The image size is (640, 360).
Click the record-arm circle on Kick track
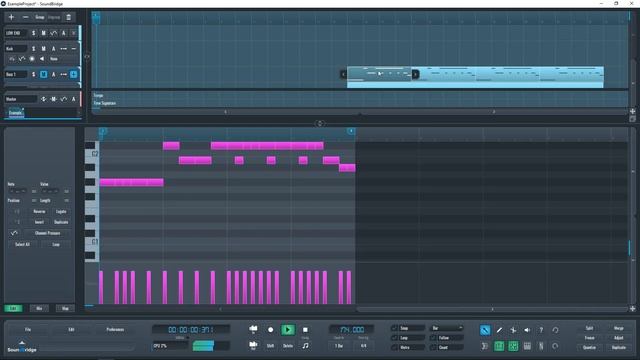pos(32,59)
